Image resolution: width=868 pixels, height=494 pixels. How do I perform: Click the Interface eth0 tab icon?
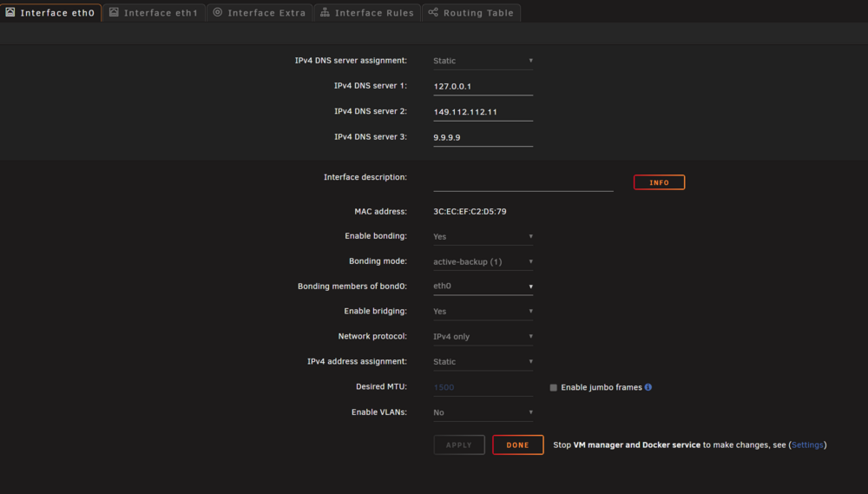coord(10,11)
